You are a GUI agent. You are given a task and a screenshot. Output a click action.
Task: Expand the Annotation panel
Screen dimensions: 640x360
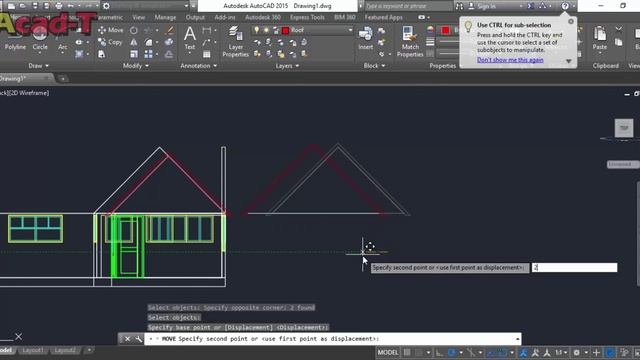pyautogui.click(x=198, y=66)
